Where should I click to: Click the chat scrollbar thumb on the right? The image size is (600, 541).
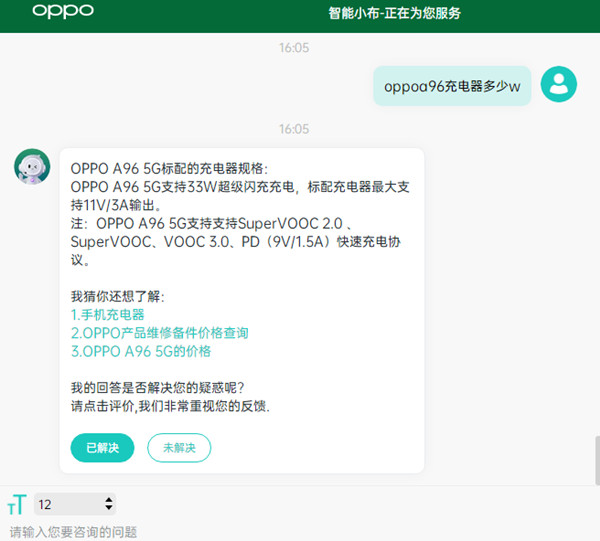[595, 460]
